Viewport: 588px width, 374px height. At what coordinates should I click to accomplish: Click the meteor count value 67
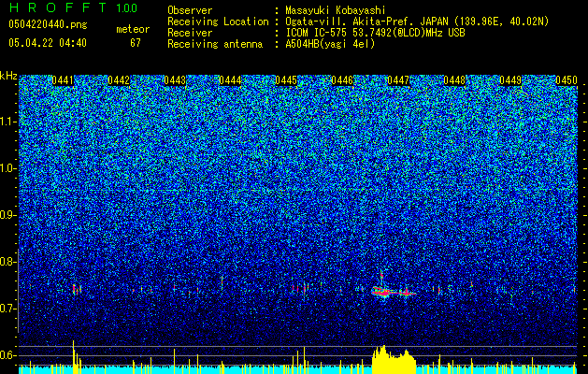(x=136, y=43)
